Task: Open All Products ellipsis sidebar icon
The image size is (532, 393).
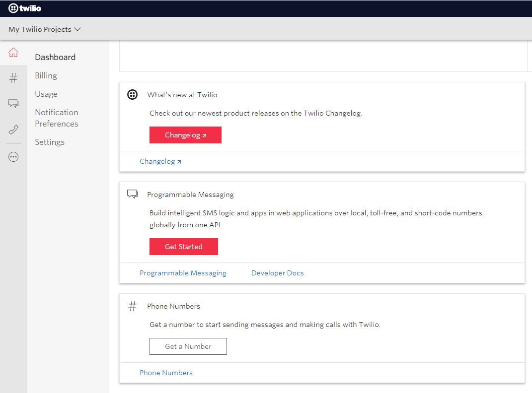Action: point(13,157)
